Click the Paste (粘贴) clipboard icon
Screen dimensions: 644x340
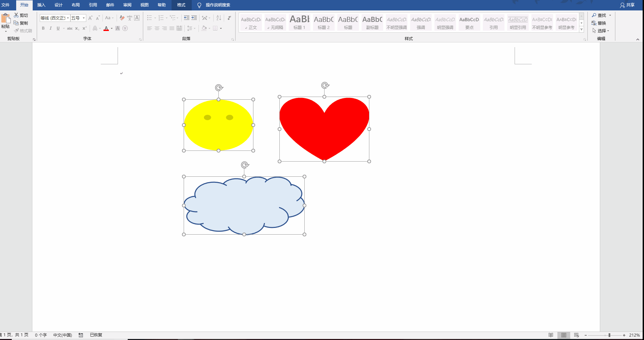[x=6, y=19]
